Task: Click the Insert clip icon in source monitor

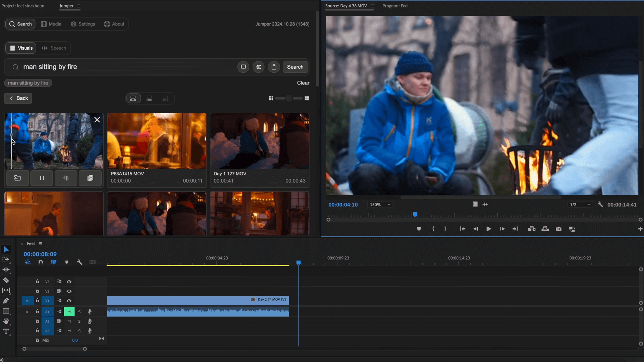Action: pyautogui.click(x=532, y=229)
